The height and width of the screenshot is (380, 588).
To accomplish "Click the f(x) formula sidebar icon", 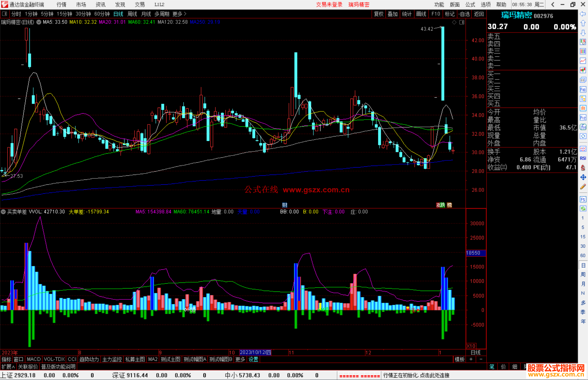I will [x=583, y=127].
